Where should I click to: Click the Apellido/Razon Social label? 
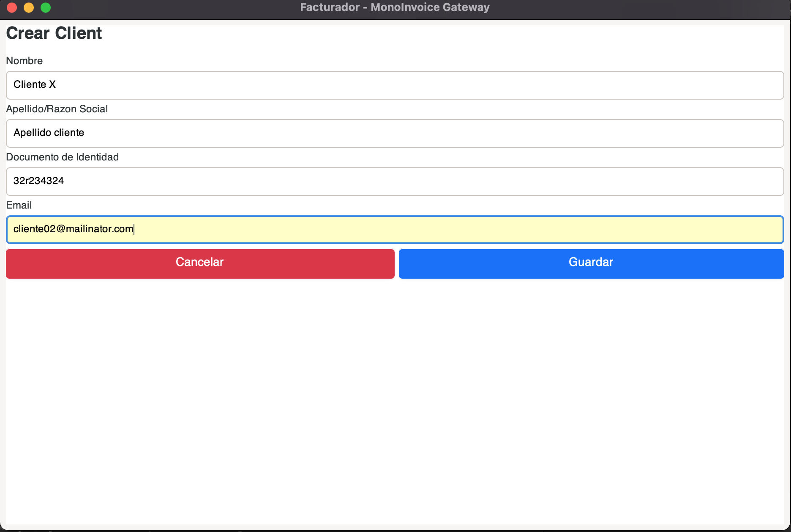pos(57,109)
